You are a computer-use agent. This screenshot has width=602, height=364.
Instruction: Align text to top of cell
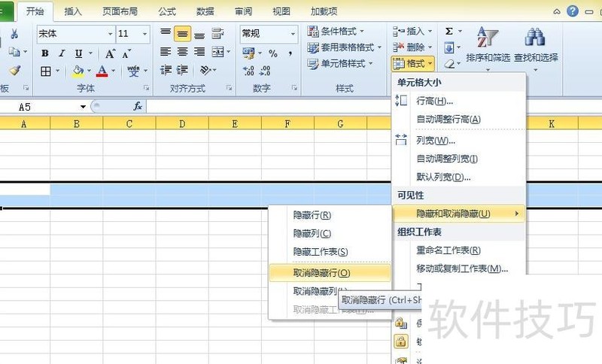pos(166,33)
